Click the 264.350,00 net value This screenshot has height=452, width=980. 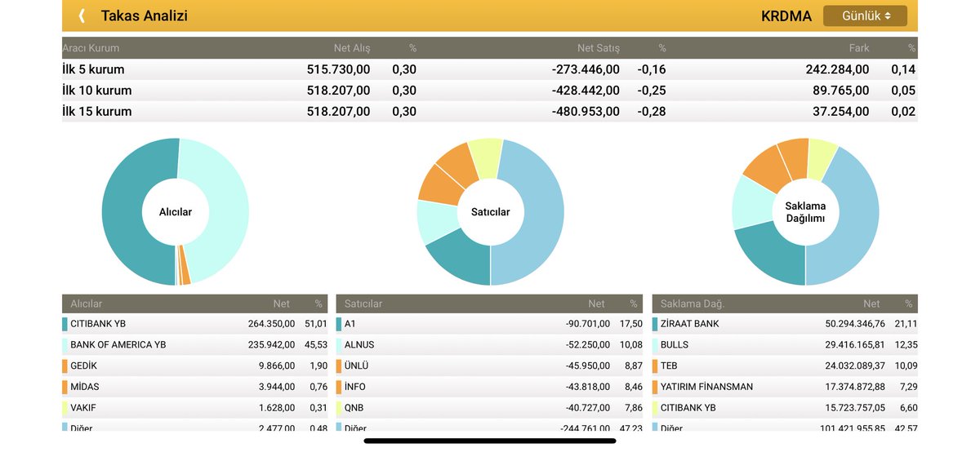click(x=271, y=324)
